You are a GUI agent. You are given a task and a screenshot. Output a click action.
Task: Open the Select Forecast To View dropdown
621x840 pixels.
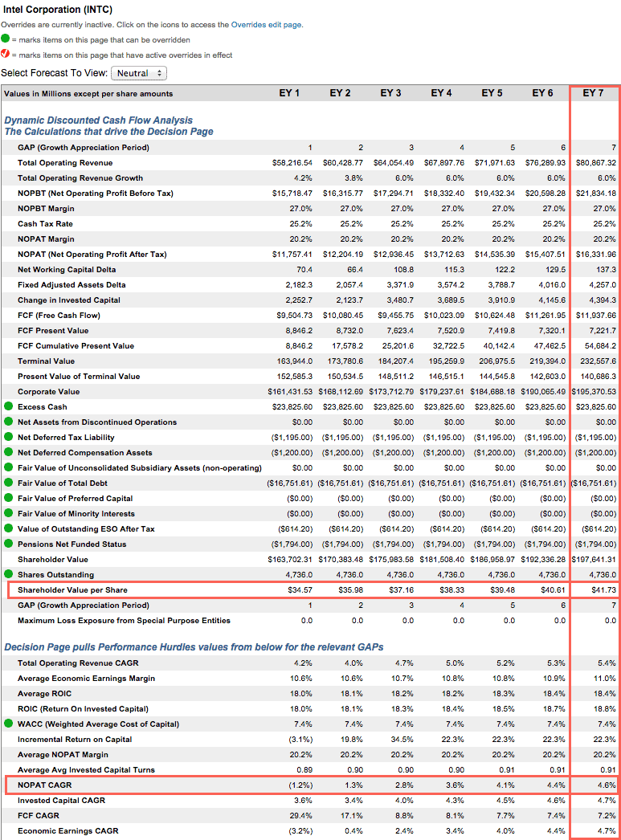pyautogui.click(x=139, y=73)
